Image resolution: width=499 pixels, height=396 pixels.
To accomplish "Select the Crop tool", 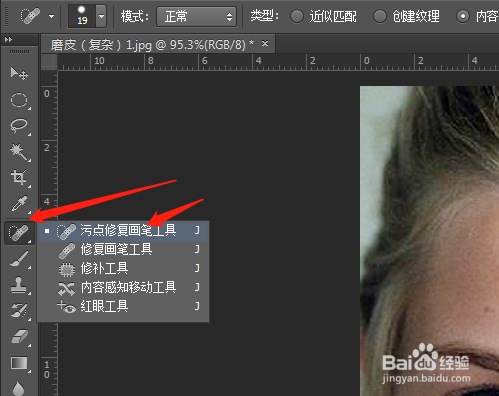I will point(19,178).
